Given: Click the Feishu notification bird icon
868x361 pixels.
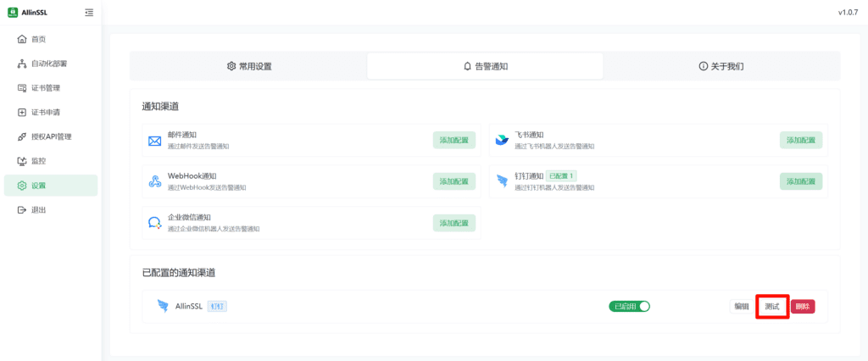Looking at the screenshot, I should 502,141.
